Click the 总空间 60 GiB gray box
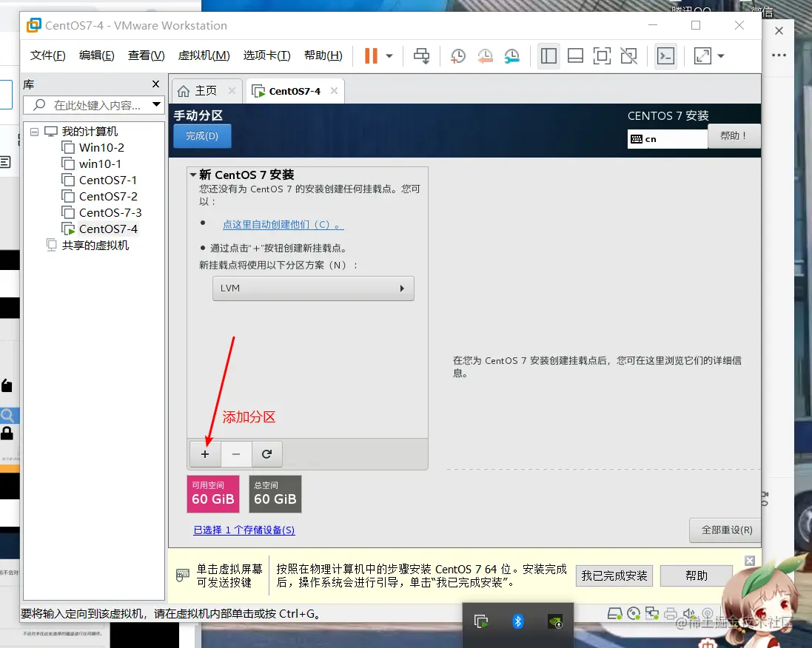The width and height of the screenshot is (812, 648). (275, 493)
